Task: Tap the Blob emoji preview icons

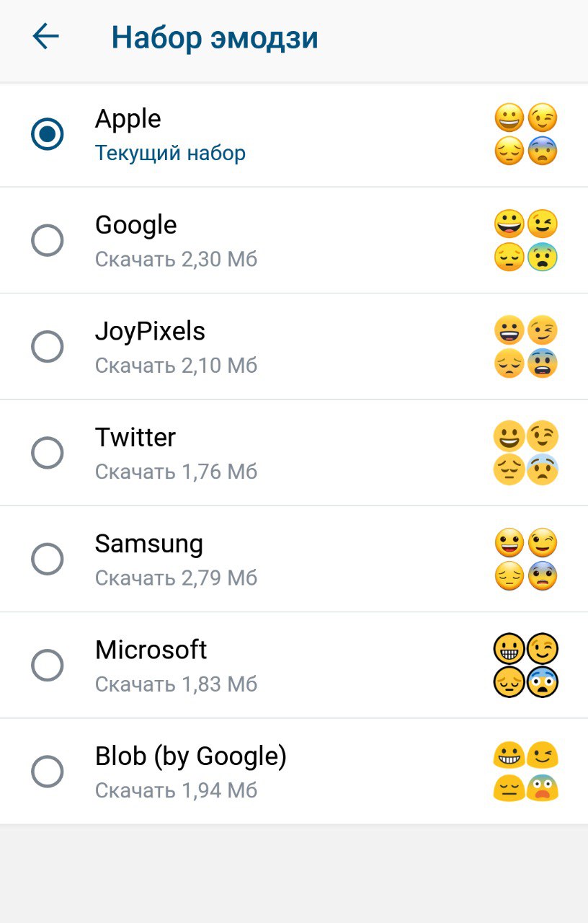Action: tap(526, 772)
